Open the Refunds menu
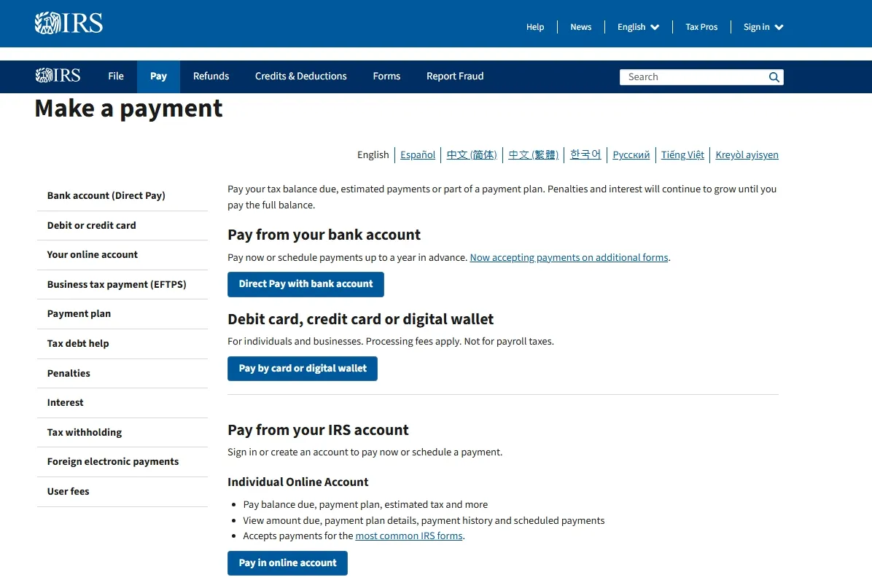This screenshot has width=872, height=588. coord(211,76)
